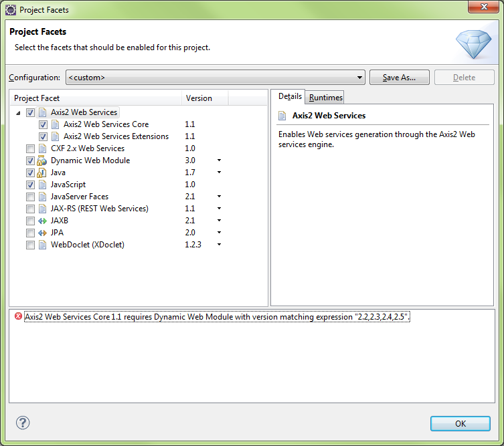
Task: Click the JavaServer Faces facet icon
Action: 42,197
